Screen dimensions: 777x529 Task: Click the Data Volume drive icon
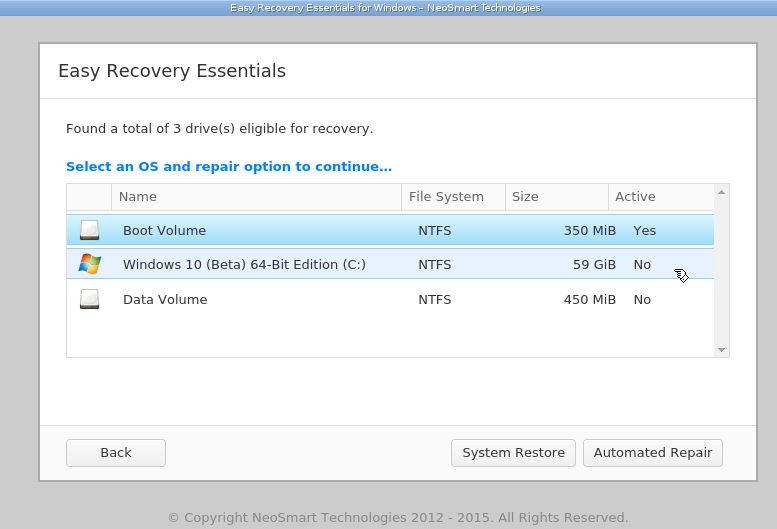(89, 299)
